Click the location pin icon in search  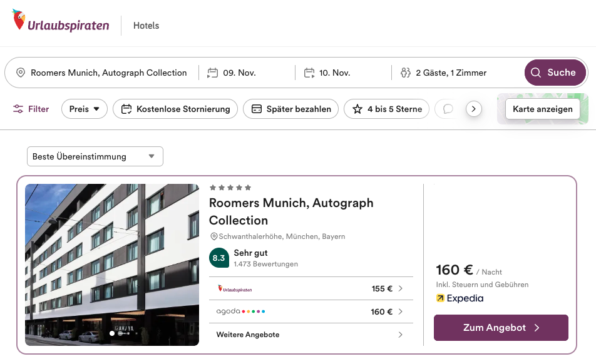coord(21,73)
